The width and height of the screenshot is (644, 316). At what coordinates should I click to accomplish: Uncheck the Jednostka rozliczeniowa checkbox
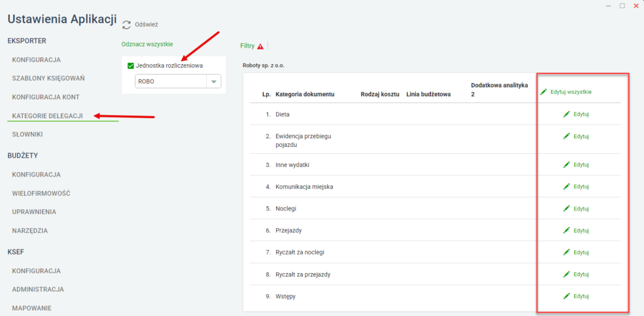click(x=131, y=65)
